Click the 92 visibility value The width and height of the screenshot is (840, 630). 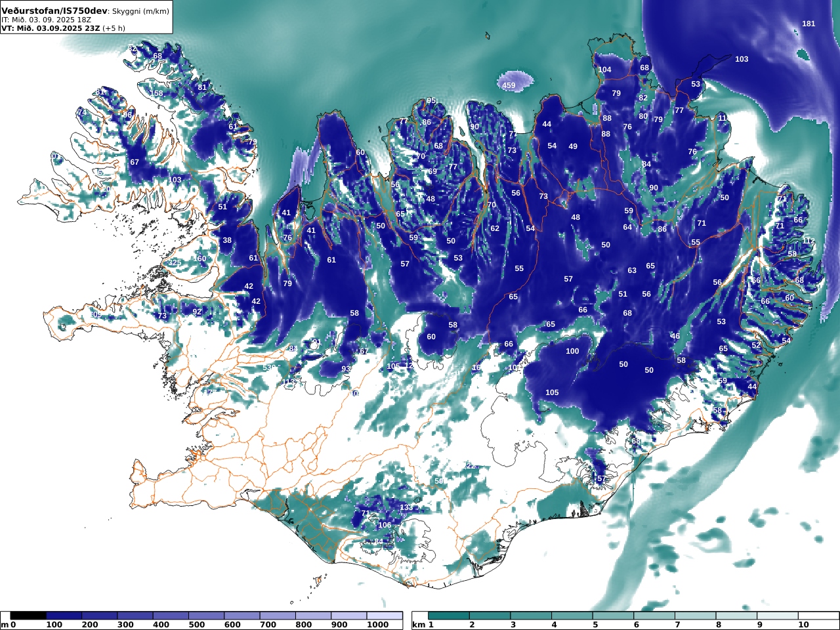click(197, 312)
